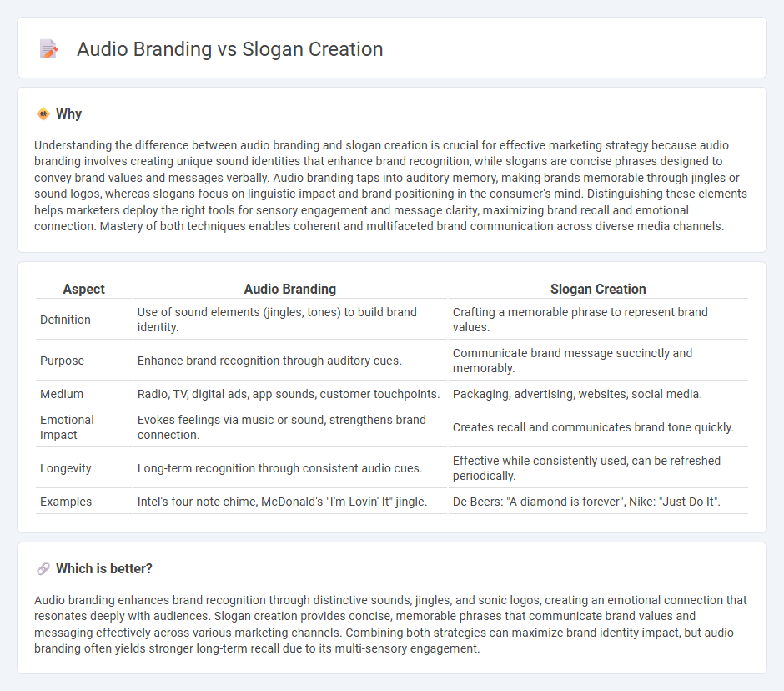Screen dimensions: 784x691
Task: Click the Why paragraph beginning 'Understanding the difference'
Action: coord(391,185)
